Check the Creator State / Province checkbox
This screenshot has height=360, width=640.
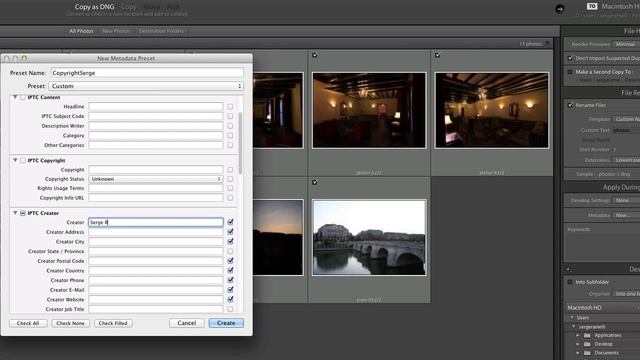230,251
